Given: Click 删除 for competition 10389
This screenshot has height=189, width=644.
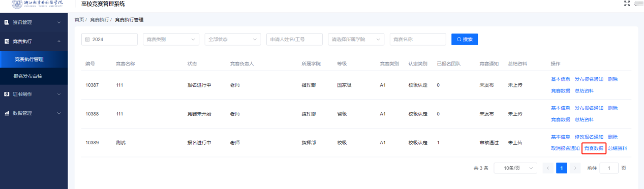Looking at the screenshot, I should point(612,137).
